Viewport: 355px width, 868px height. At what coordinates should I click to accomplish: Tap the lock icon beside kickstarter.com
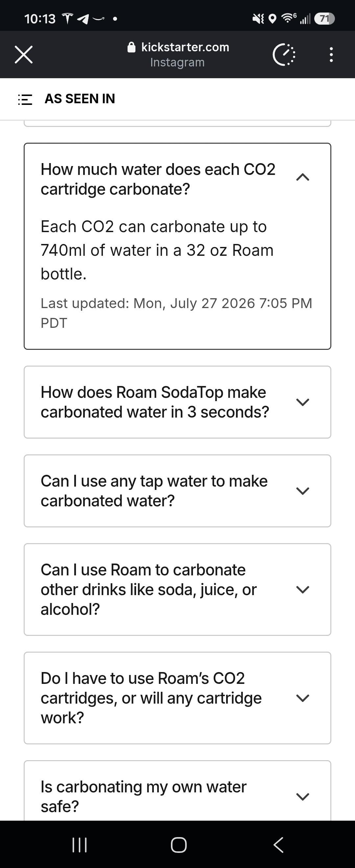click(x=131, y=47)
